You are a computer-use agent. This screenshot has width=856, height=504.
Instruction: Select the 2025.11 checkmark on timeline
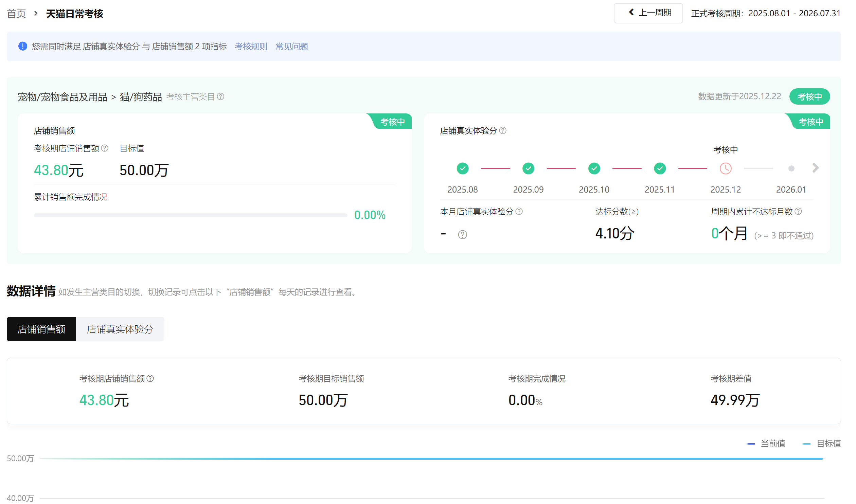point(660,168)
